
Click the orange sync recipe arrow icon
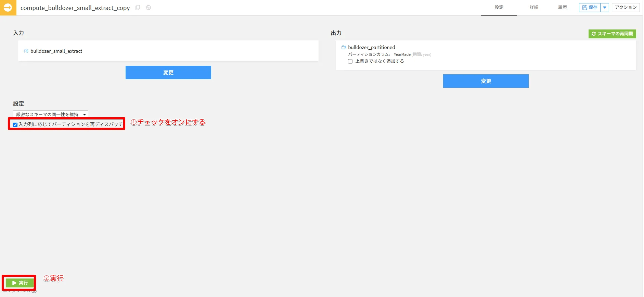[8, 8]
